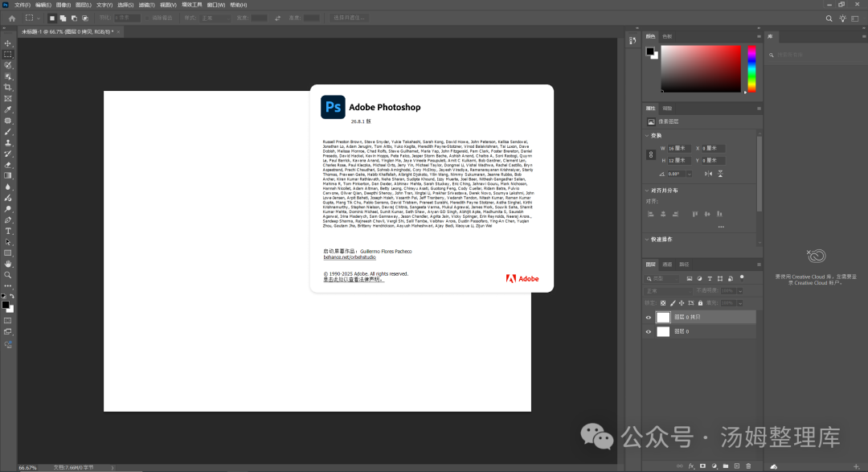
Task: Select the Pen tool
Action: point(8,220)
